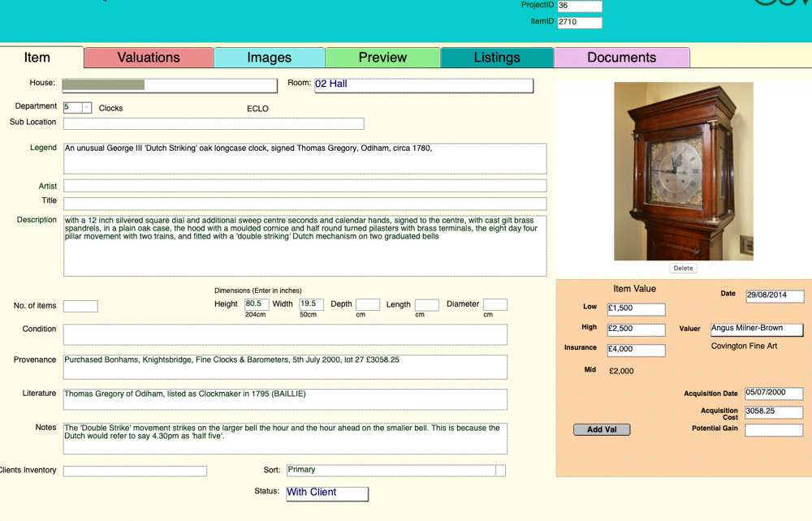812x521 pixels.
Task: Click the clock image thumbnail
Action: pos(683,170)
